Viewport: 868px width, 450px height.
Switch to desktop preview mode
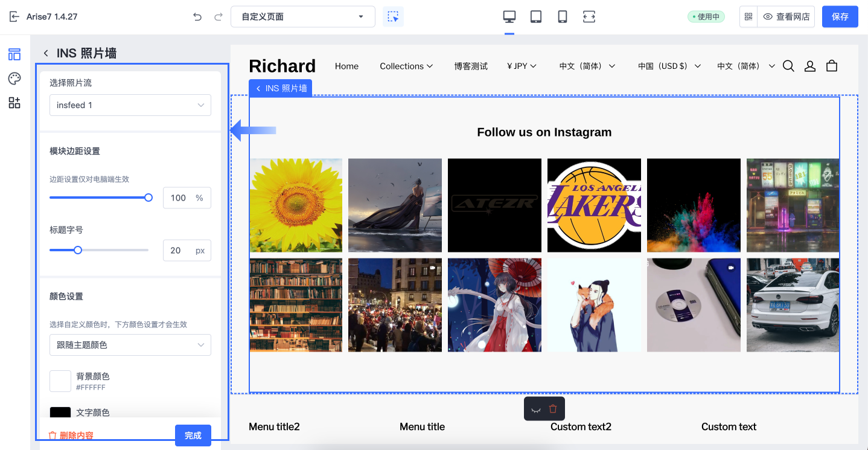509,17
